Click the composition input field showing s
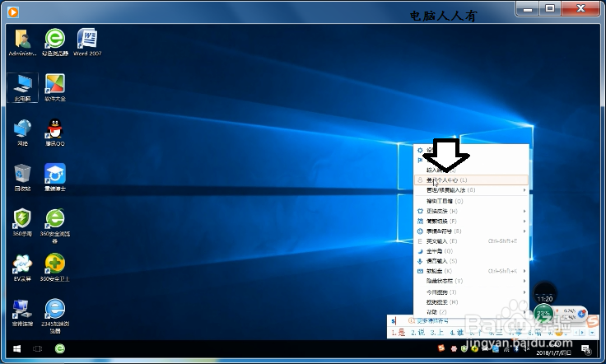 tap(394, 321)
